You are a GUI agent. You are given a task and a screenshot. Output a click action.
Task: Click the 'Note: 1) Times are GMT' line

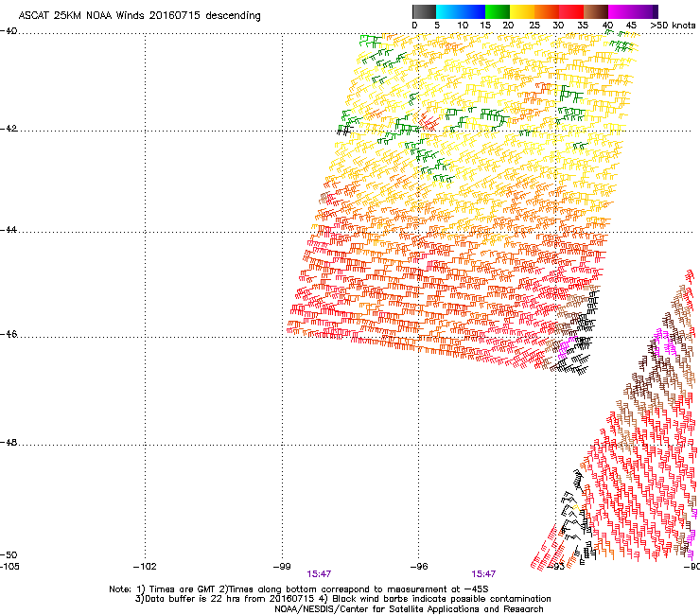pyautogui.click(x=299, y=589)
